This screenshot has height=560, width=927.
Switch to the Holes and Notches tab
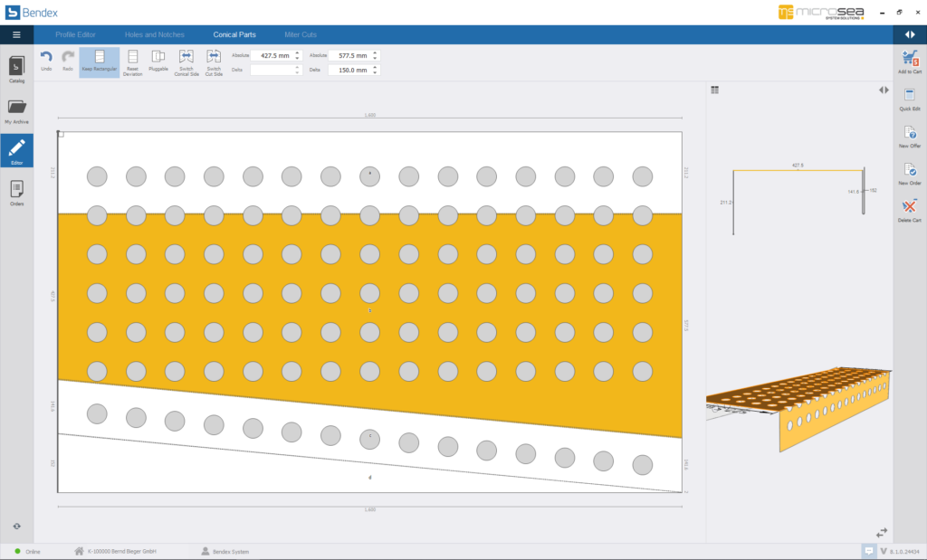[x=157, y=33]
